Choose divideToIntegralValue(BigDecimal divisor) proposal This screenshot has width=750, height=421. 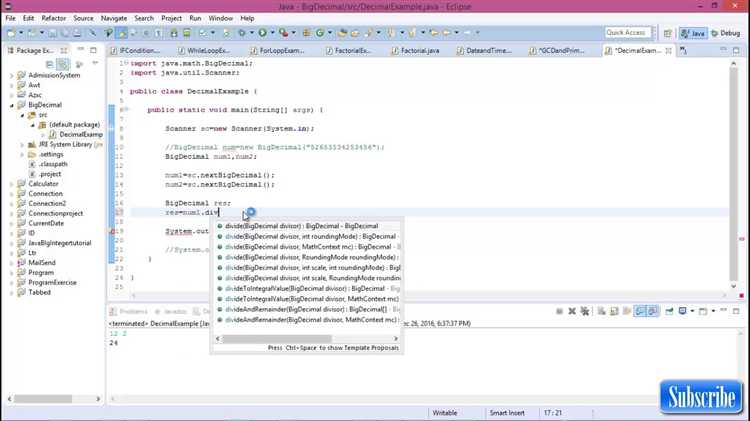[299, 288]
